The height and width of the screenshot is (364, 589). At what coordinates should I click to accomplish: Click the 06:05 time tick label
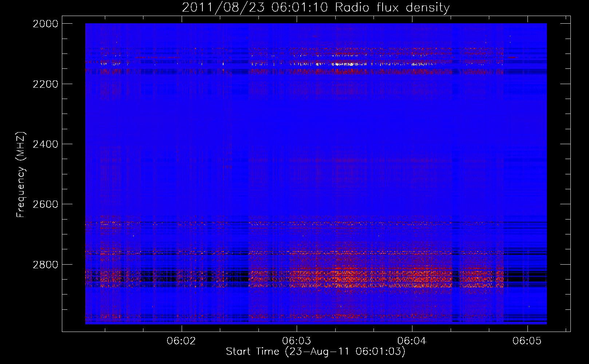click(527, 341)
